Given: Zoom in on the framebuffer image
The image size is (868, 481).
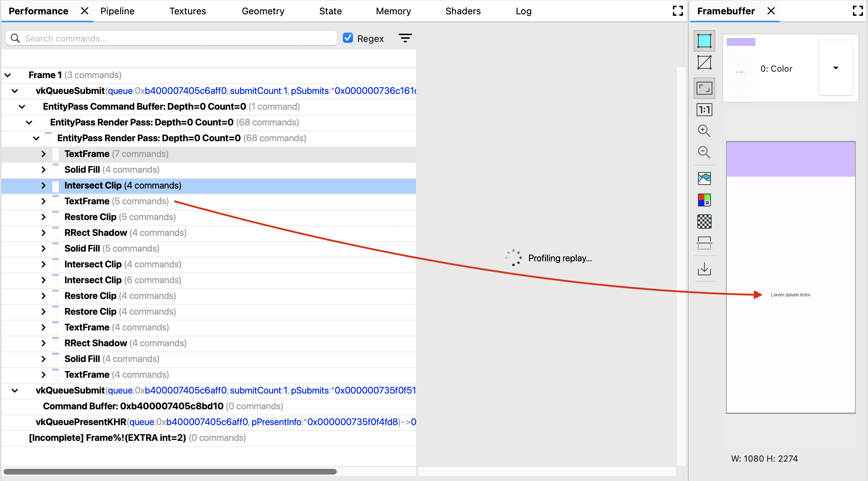Looking at the screenshot, I should [x=704, y=131].
